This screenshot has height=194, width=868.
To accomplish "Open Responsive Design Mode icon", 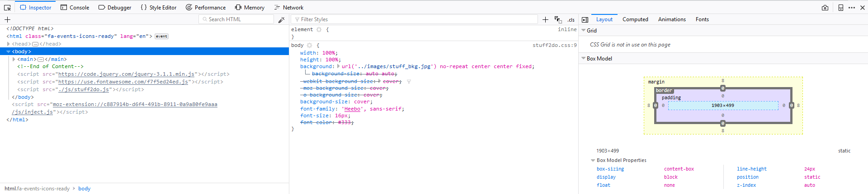I will (x=840, y=8).
